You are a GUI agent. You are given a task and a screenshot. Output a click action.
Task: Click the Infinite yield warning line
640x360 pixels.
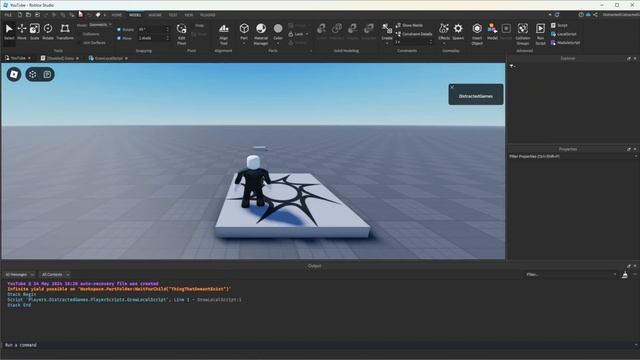(x=119, y=289)
